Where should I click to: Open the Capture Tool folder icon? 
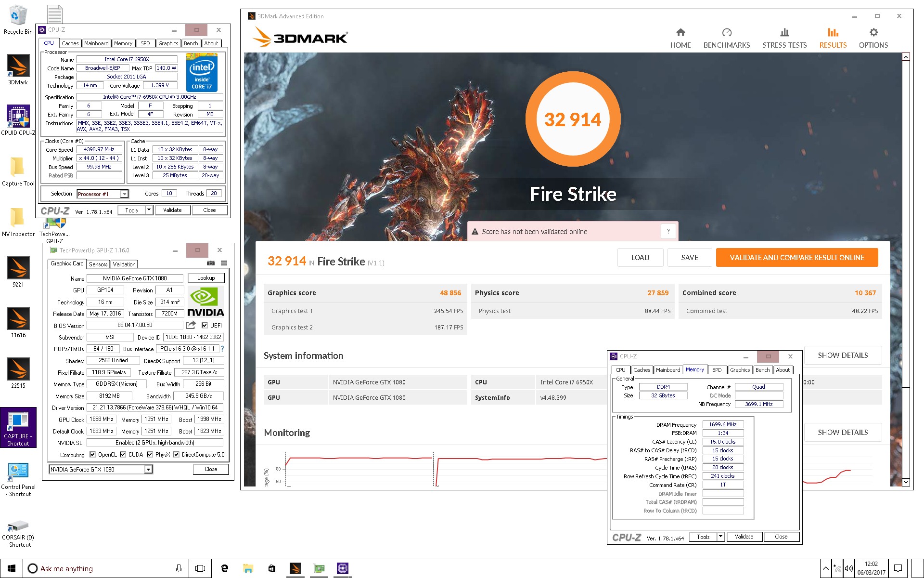click(18, 171)
